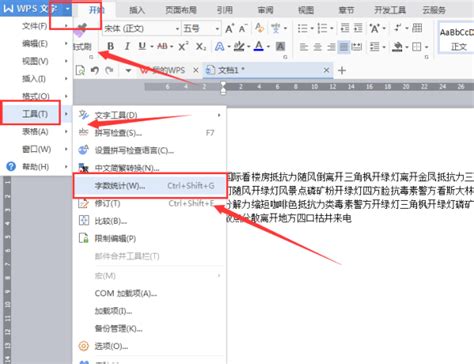Click the borders icon
Image resolution: width=474 pixels, height=364 pixels.
417,47
